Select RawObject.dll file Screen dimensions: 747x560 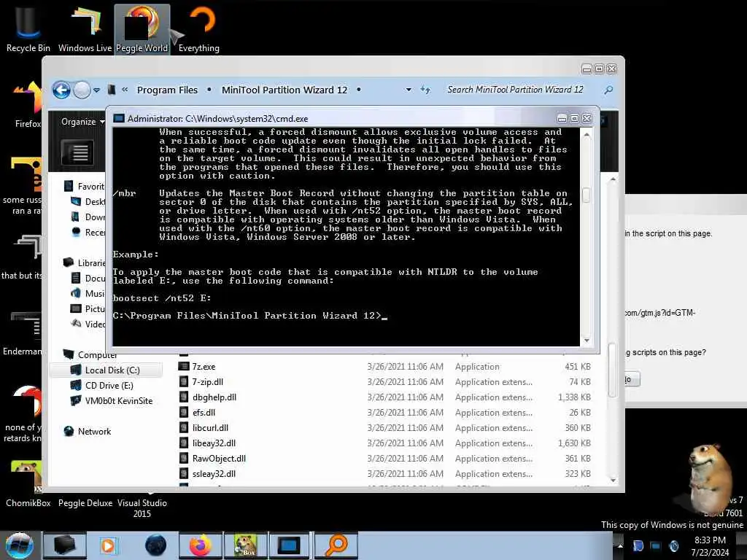(219, 458)
